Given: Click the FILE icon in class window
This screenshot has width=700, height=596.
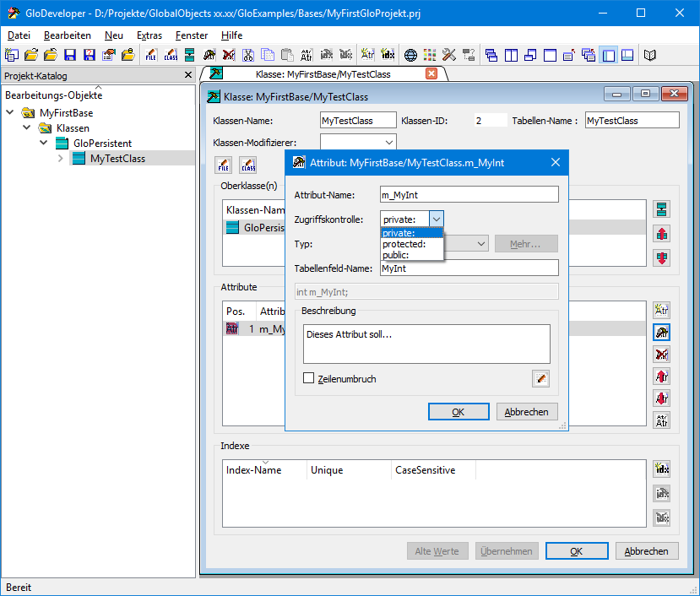Looking at the screenshot, I should pyautogui.click(x=224, y=165).
